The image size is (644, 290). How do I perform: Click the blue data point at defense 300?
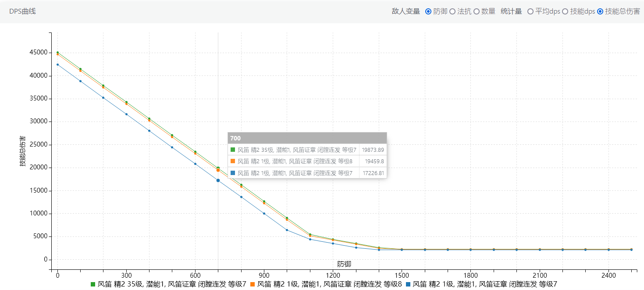pyautogui.click(x=126, y=114)
